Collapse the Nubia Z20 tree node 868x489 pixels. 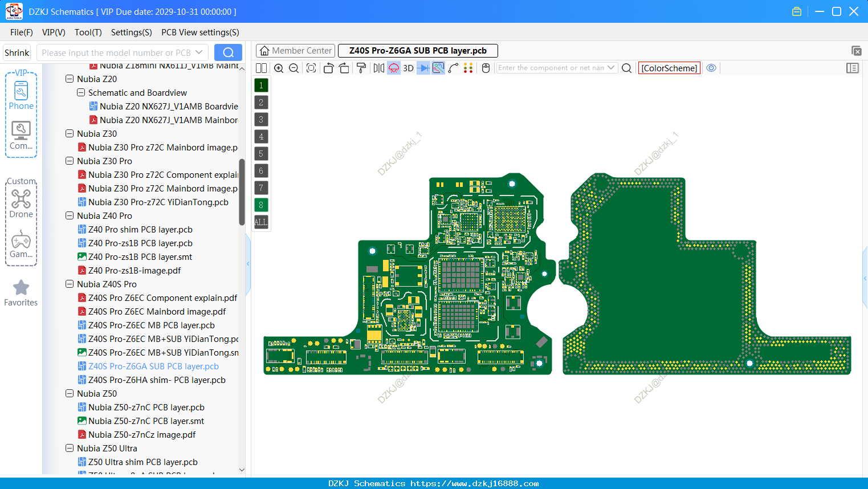click(70, 79)
